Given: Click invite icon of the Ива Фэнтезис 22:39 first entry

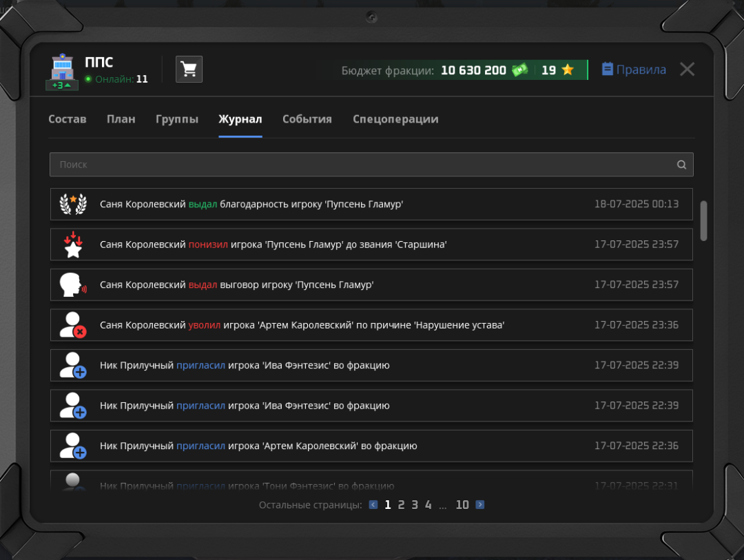Looking at the screenshot, I should click(72, 366).
